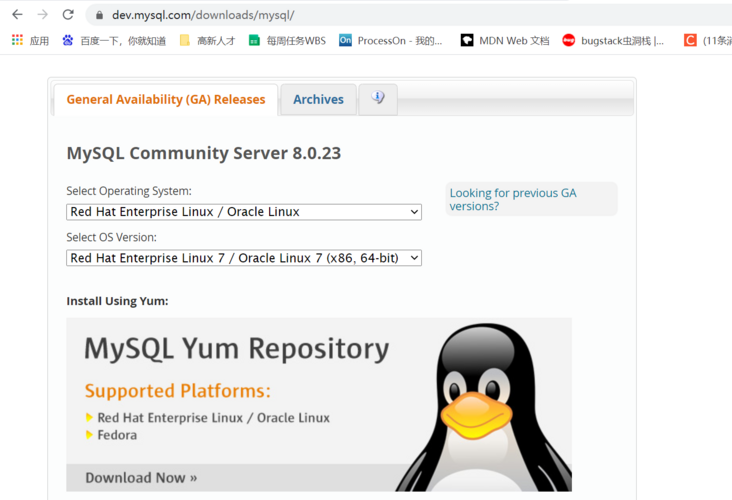Click the Supported Platforms: heading
This screenshot has width=732, height=500.
point(178,391)
